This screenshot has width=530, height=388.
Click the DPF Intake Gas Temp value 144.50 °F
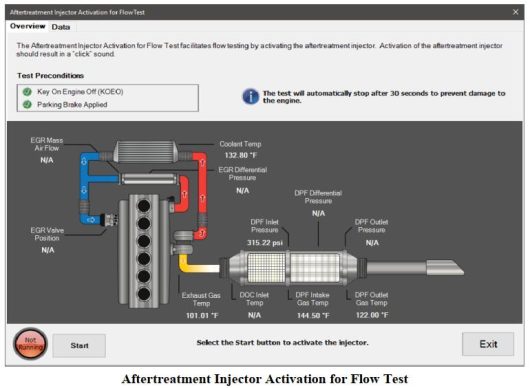coord(313,315)
